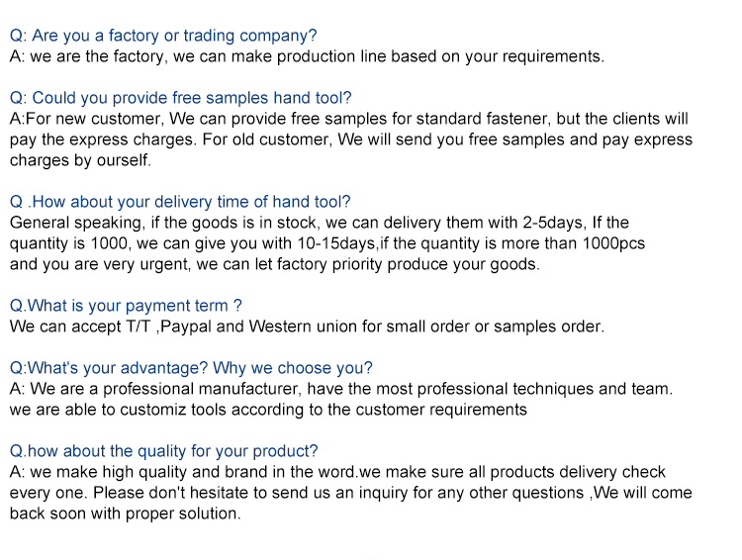
Task: Click the answer mentioning T/T, Paypal and Western union
Action: click(307, 327)
